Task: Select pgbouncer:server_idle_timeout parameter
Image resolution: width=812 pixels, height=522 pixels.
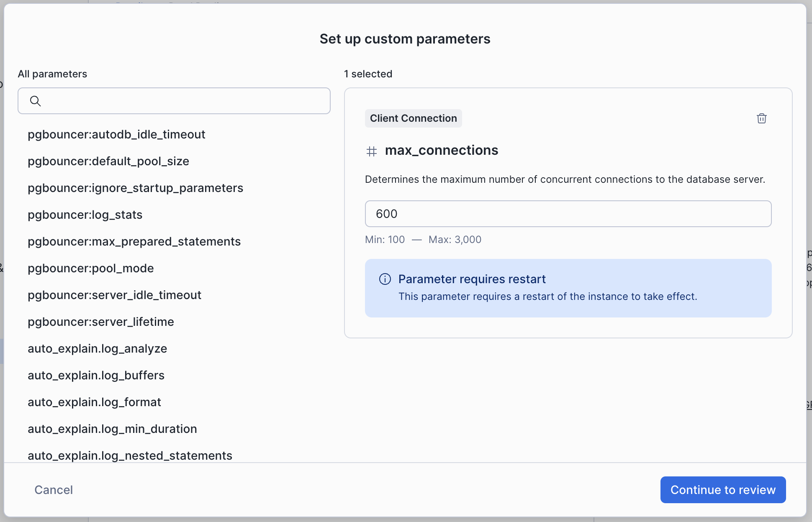Action: 114,295
